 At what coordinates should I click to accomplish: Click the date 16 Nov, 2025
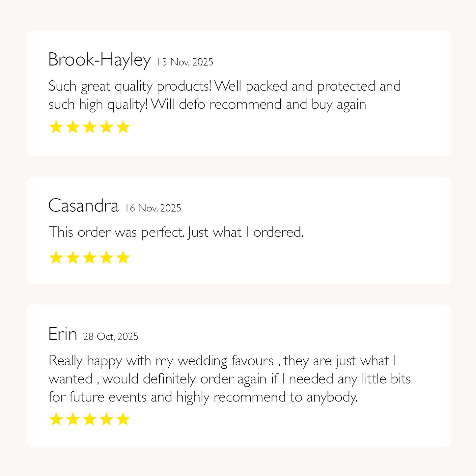click(153, 208)
